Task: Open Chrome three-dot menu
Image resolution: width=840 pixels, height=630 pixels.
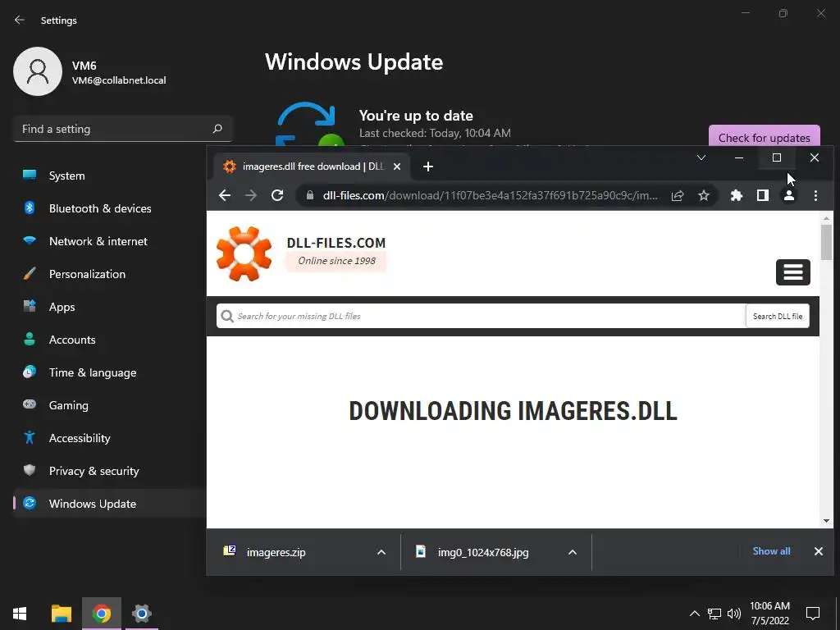Action: pyautogui.click(x=815, y=195)
